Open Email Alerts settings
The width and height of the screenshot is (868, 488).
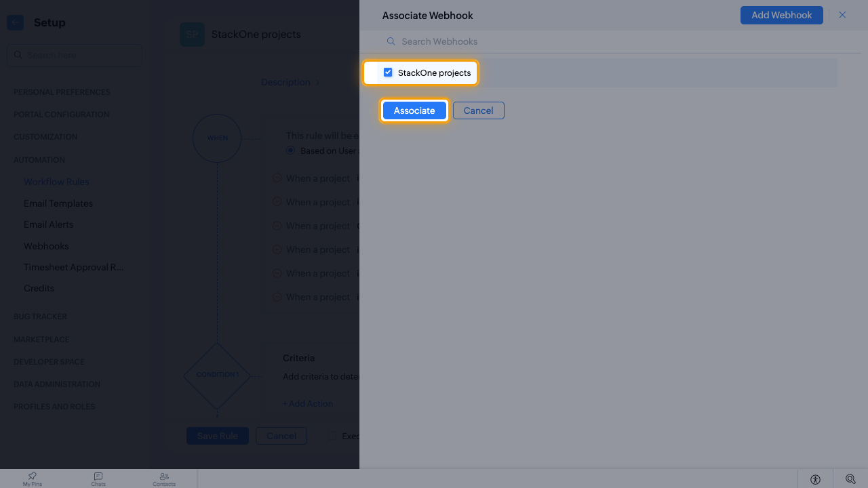tap(49, 224)
